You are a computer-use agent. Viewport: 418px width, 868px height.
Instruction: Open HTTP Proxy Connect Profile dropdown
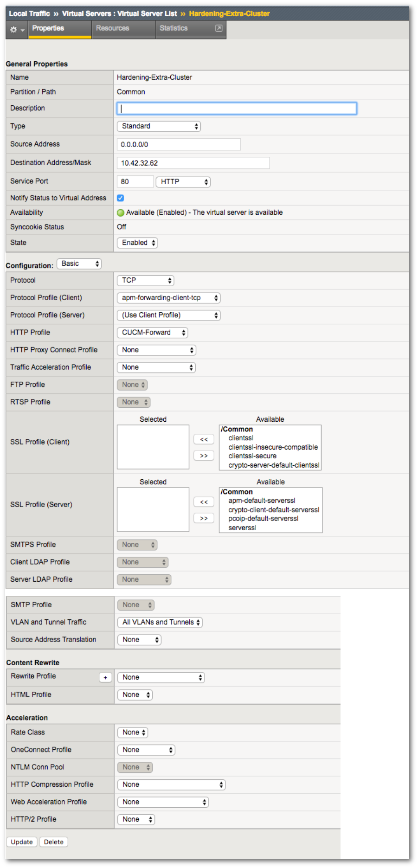[156, 350]
